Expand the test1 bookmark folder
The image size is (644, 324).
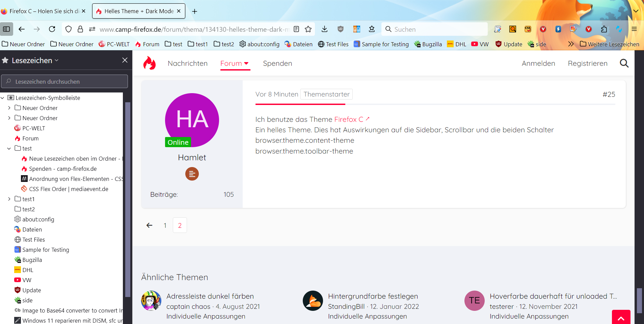(x=9, y=199)
